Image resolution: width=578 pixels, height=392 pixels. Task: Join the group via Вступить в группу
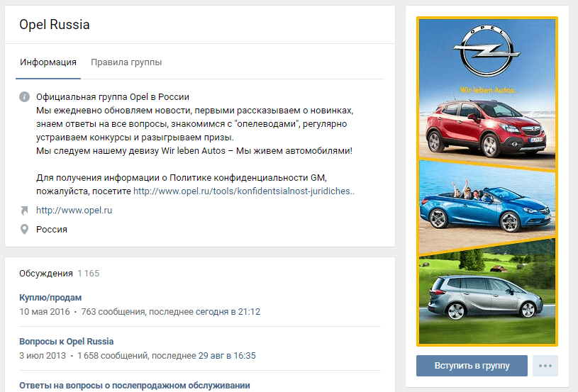[472, 366]
